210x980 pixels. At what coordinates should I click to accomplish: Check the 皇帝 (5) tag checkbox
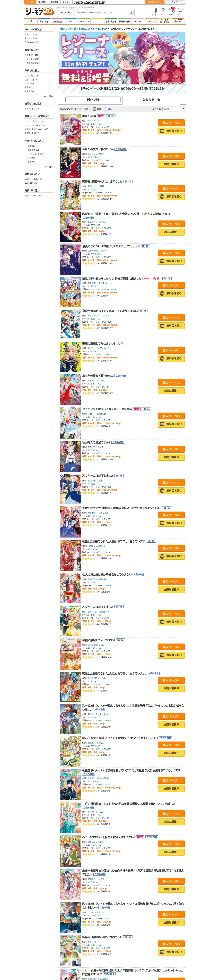tap(26, 162)
